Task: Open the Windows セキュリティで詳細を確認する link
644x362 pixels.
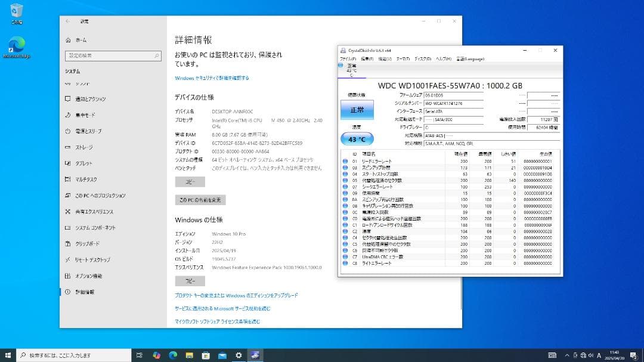Action: [x=212, y=78]
